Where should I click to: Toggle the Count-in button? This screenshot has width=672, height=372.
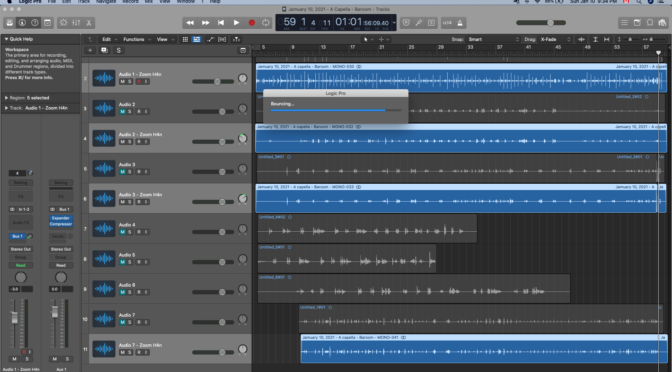tap(447, 23)
